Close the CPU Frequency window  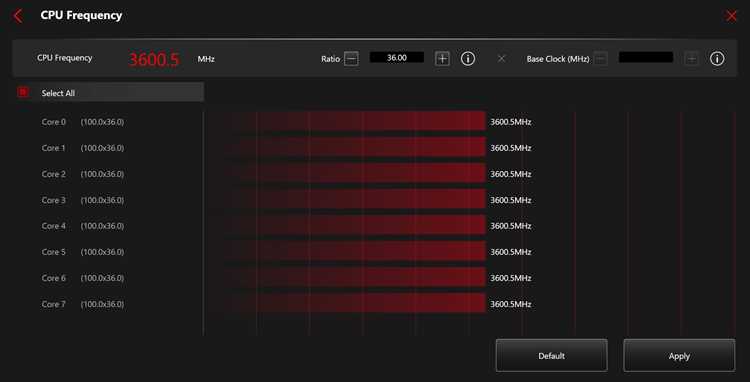pos(731,16)
